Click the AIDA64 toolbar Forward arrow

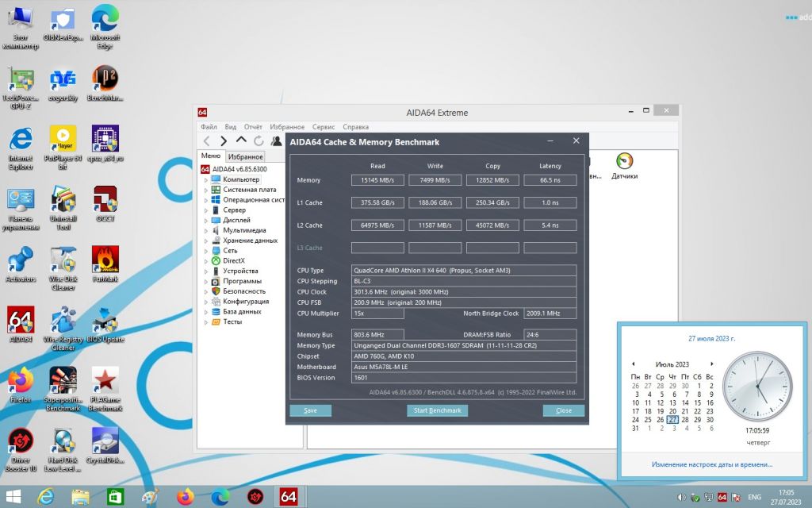click(x=224, y=140)
